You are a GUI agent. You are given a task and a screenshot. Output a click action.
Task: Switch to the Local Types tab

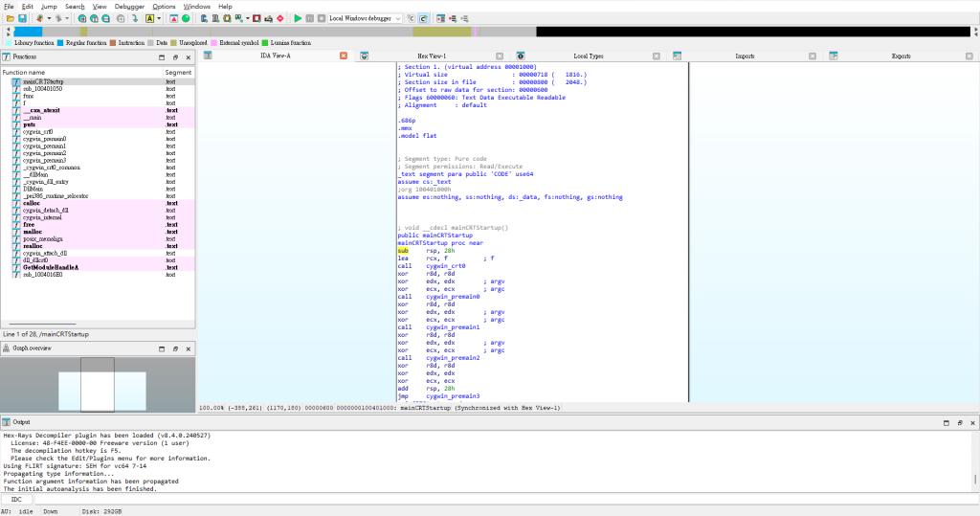pos(589,56)
